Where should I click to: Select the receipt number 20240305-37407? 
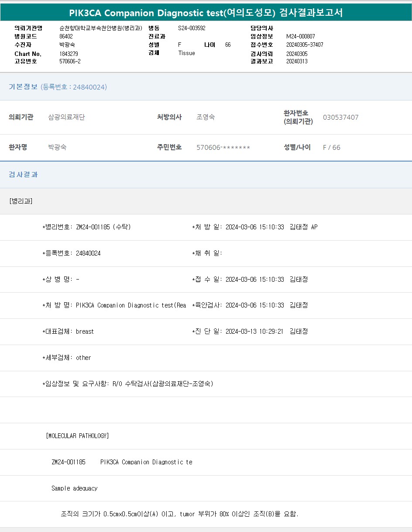click(x=305, y=45)
